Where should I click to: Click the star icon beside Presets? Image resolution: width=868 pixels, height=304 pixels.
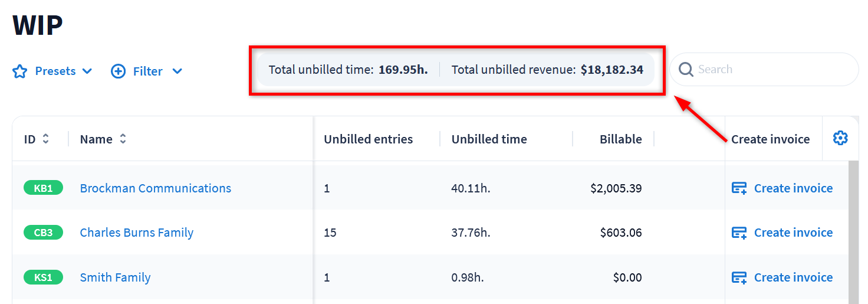(x=20, y=71)
